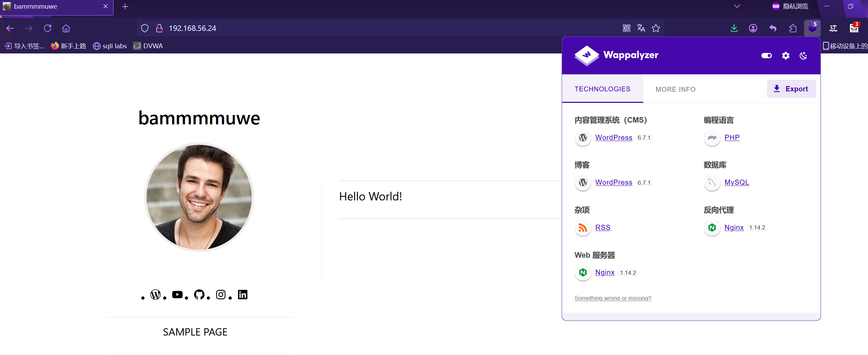This screenshot has height=355, width=868.
Task: Open the Instagram social icon link
Action: click(221, 295)
